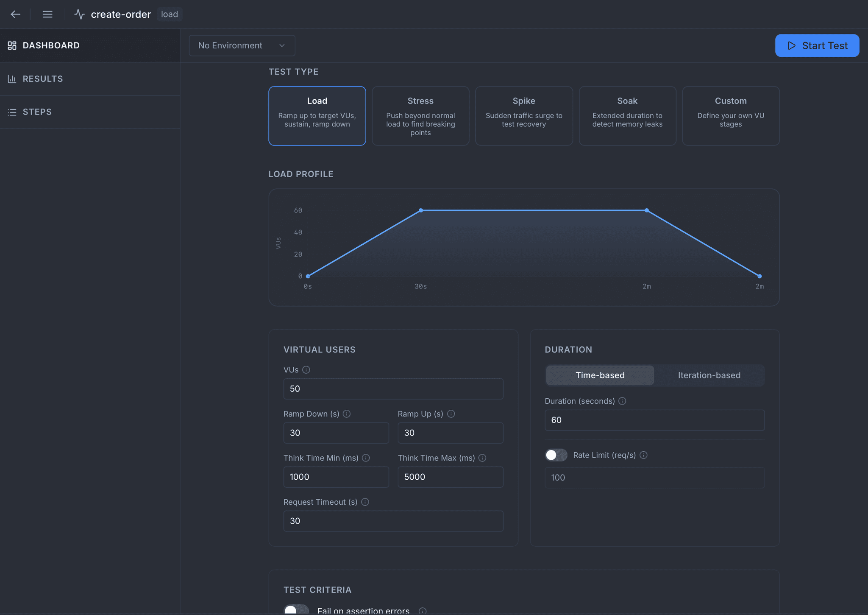Click the Think Time Max info icon
Viewport: 868px width, 615px height.
click(x=482, y=458)
